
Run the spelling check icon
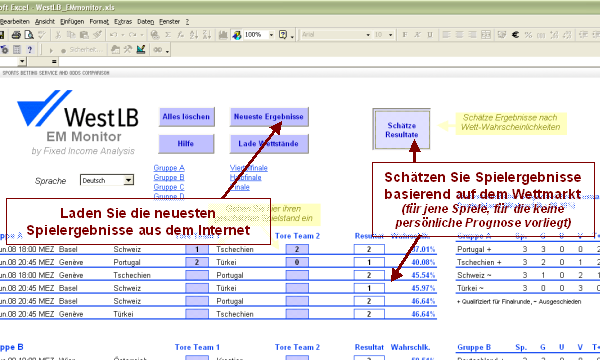coord(42,35)
